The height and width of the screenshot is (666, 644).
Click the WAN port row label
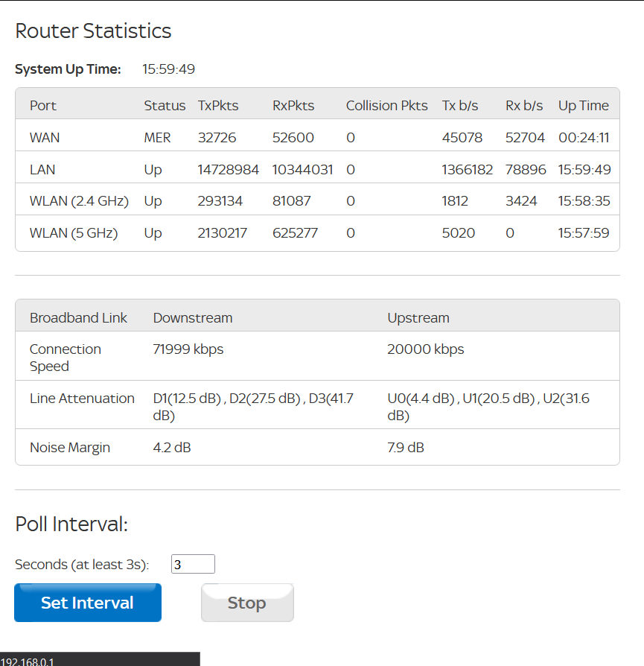[x=45, y=138]
